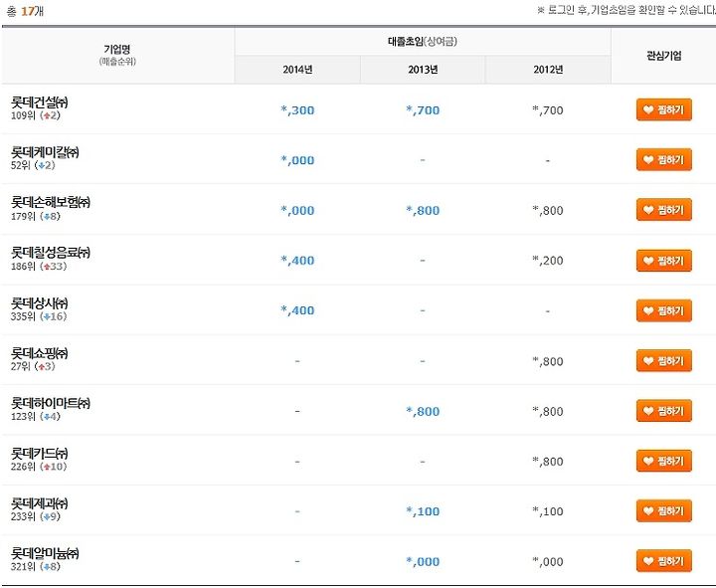Click 찜하기 button for 롯데제과㈜
Screen dimensions: 716x588
[664, 510]
